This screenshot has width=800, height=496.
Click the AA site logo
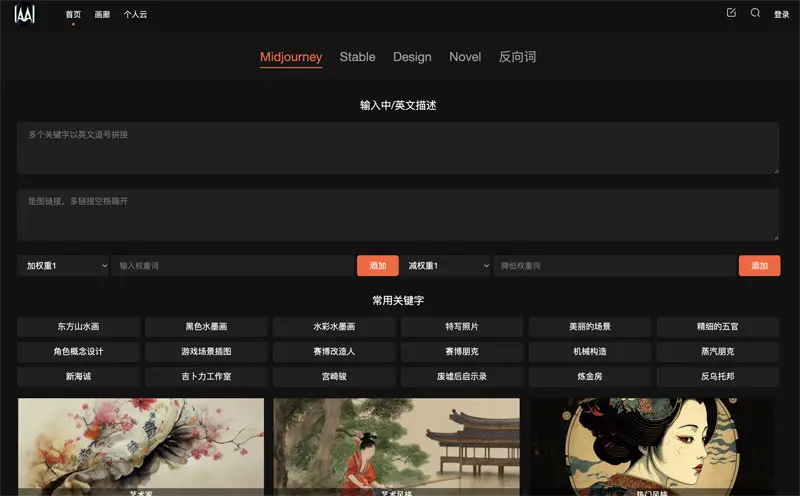[x=25, y=14]
